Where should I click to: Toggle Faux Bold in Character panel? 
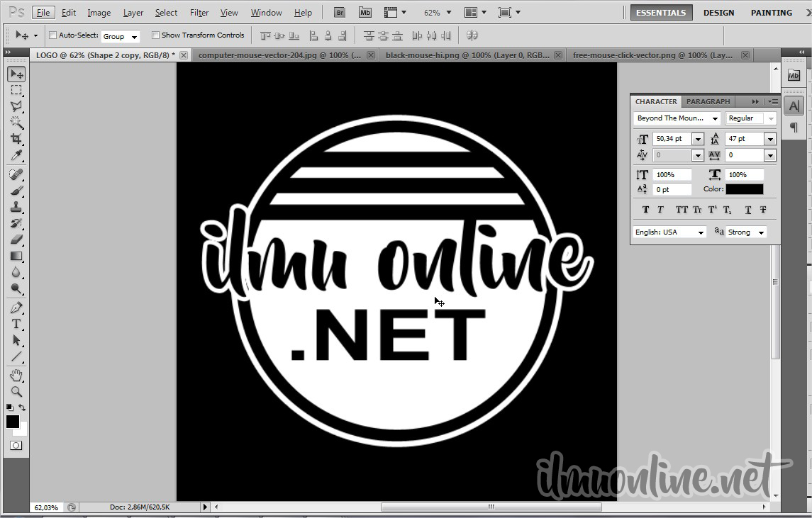pyautogui.click(x=645, y=210)
